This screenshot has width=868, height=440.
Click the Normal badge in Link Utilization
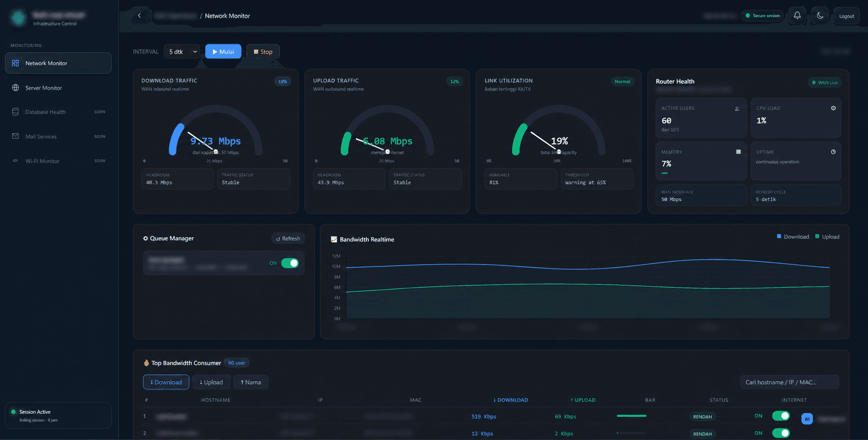[622, 82]
